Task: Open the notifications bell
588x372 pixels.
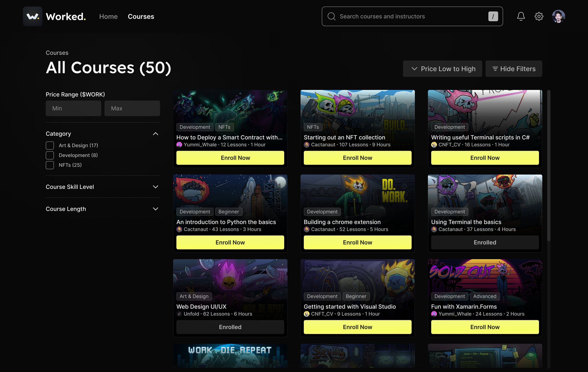Action: tap(521, 16)
